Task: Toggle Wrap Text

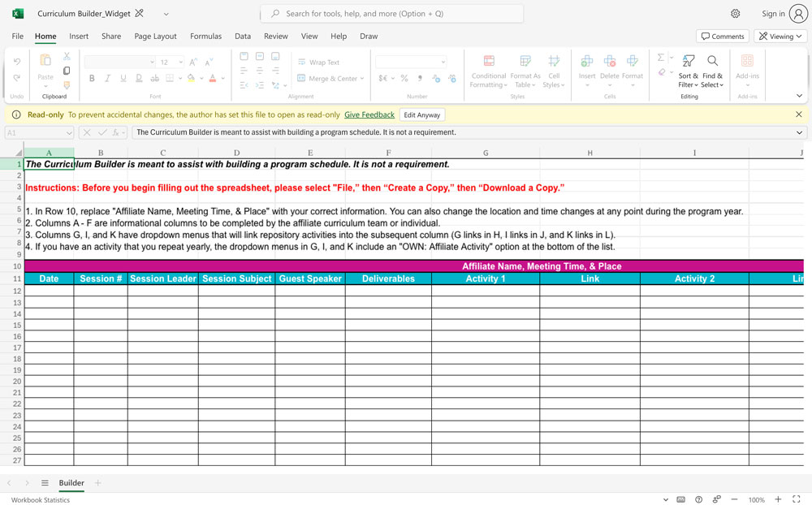Action: [318, 63]
